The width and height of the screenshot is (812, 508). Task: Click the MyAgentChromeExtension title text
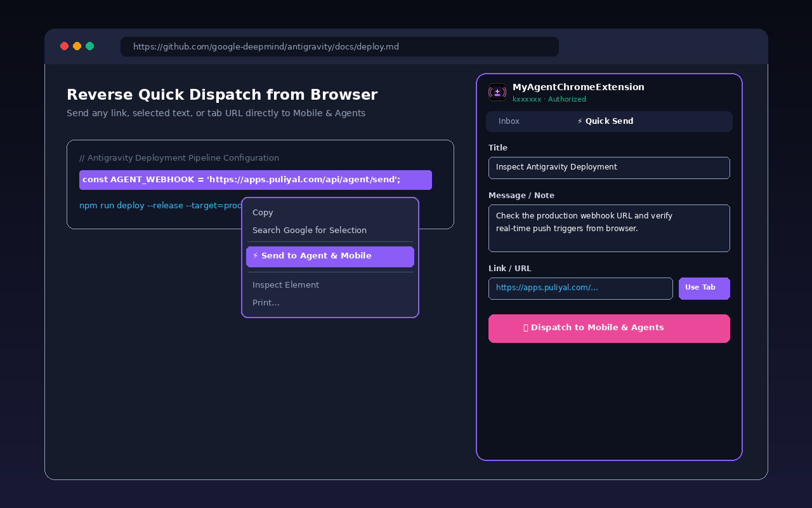(579, 87)
